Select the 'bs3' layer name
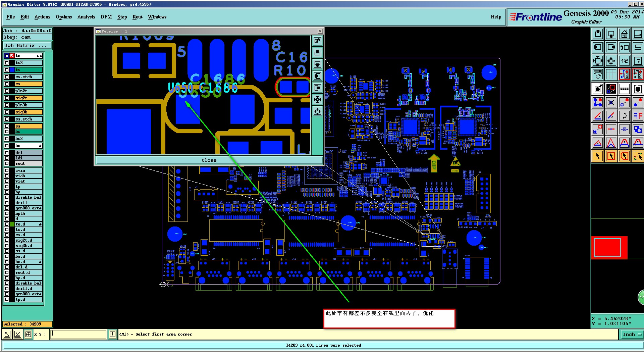The width and height of the screenshot is (644, 352). pyautogui.click(x=29, y=139)
